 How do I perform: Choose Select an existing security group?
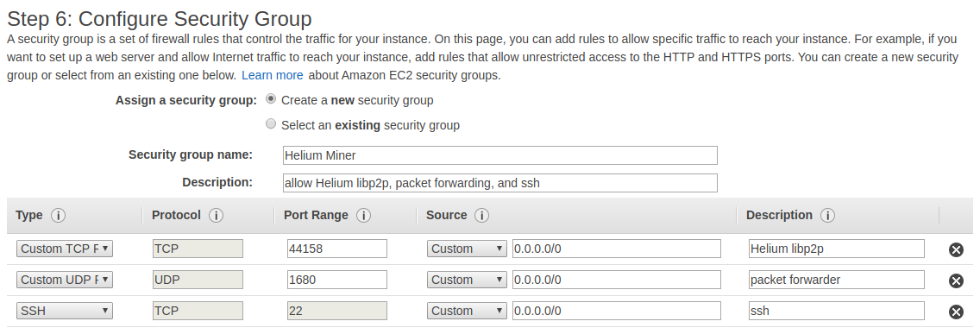[271, 123]
